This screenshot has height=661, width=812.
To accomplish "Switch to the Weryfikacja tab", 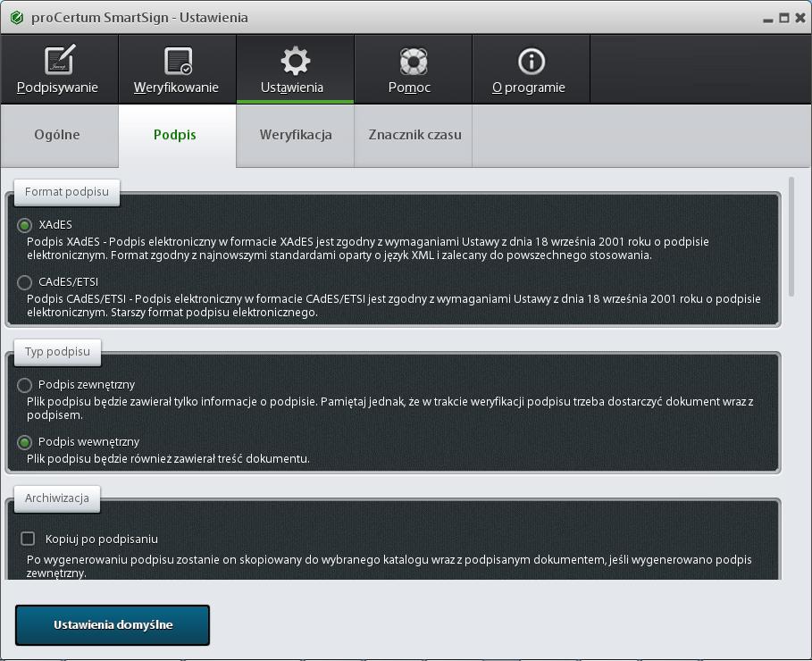I will pos(296,135).
